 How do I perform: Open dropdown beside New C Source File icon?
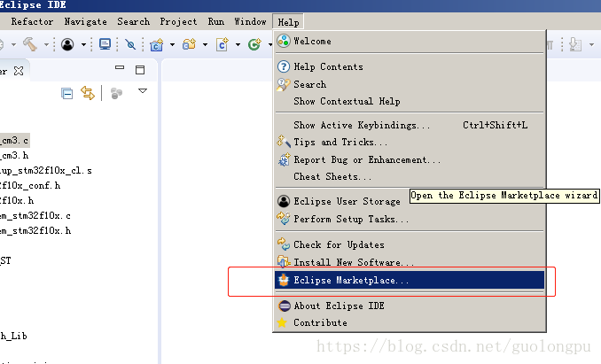238,45
